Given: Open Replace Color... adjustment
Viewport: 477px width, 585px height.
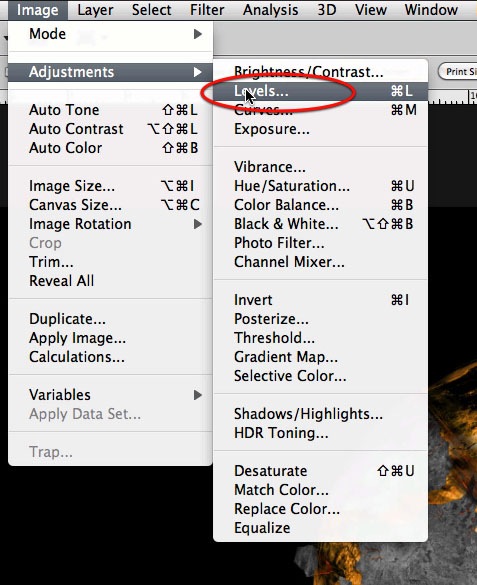Looking at the screenshot, I should [x=320, y=509].
